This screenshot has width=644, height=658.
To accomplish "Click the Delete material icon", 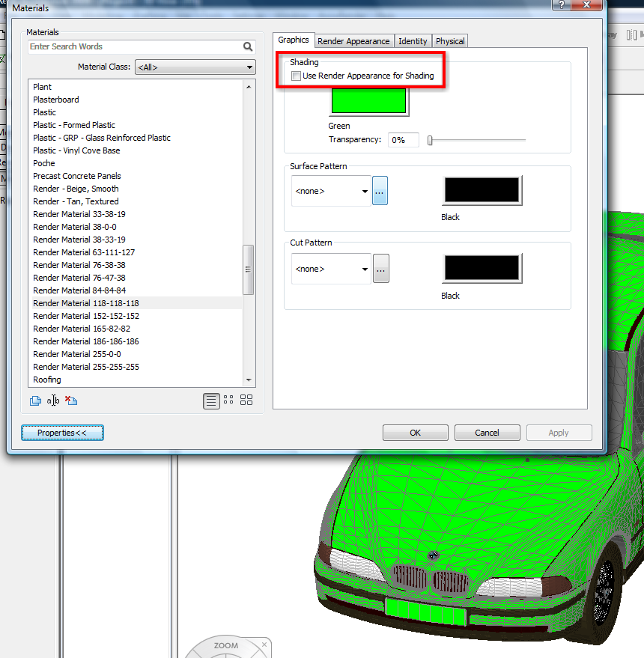I will click(71, 400).
